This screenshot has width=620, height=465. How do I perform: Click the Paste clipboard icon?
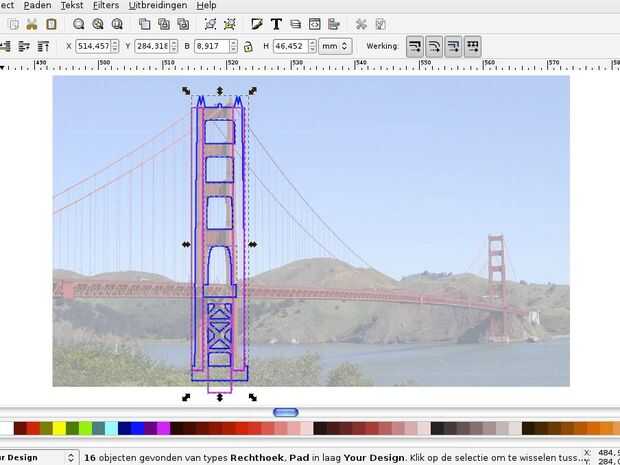point(51,25)
